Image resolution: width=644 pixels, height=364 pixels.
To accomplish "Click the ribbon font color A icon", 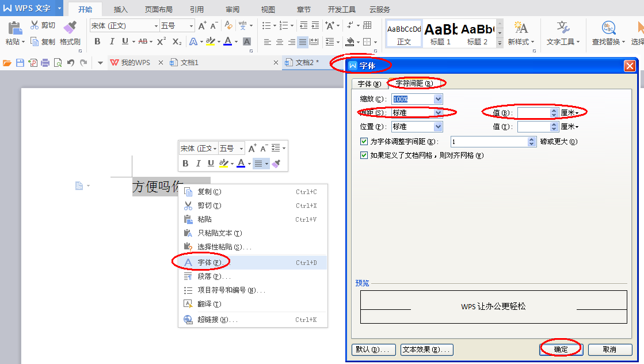I will pyautogui.click(x=228, y=41).
